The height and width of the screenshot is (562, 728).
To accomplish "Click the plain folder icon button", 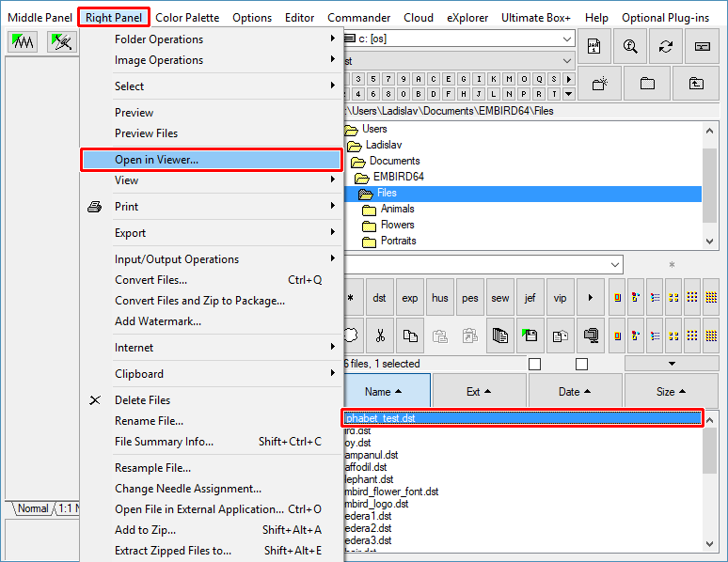I will 647,84.
